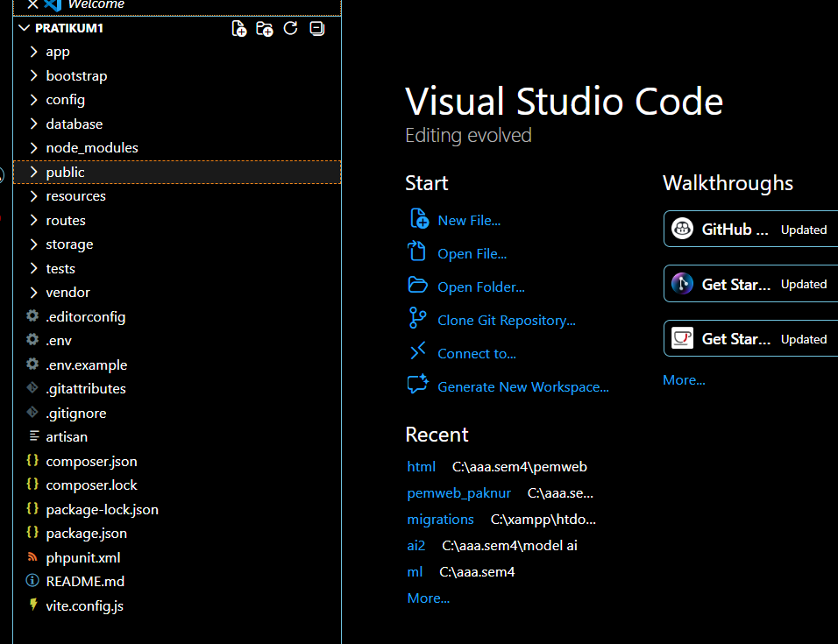Screen dimensions: 838x644
Task: Open composer.lock file
Action: click(x=177, y=485)
